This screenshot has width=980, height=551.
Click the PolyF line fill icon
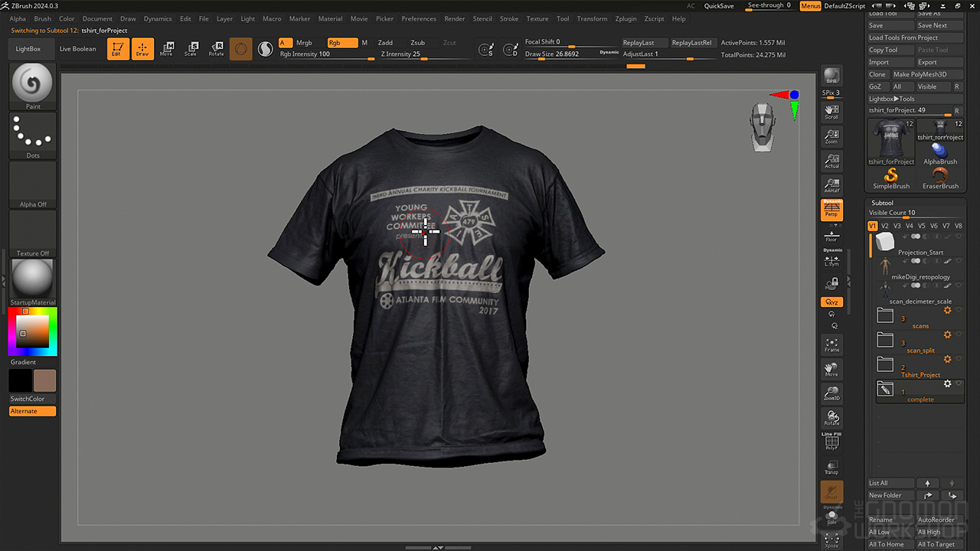coord(831,443)
